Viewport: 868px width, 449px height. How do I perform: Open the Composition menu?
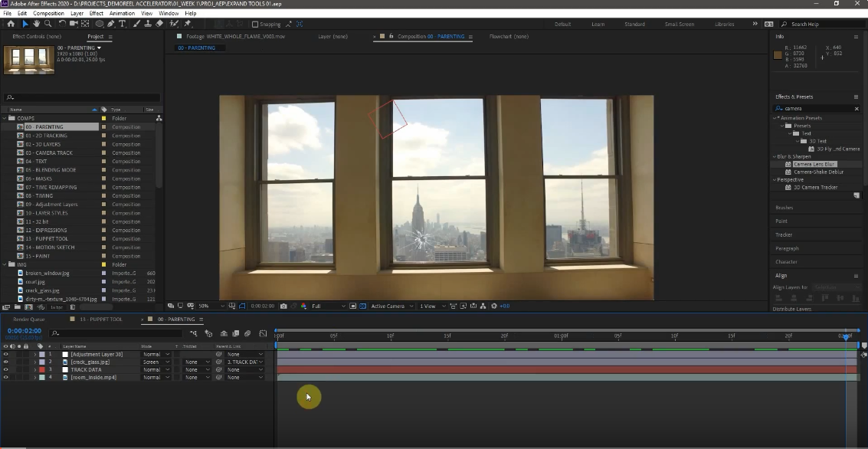49,13
